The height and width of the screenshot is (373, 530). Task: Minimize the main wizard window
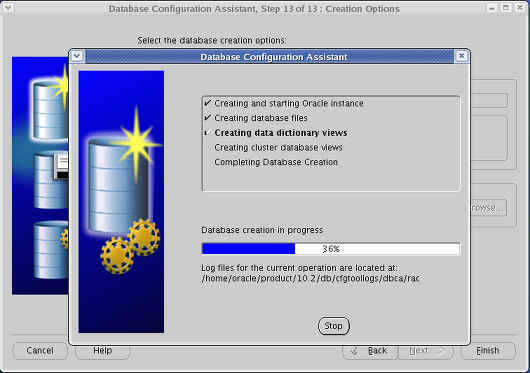tap(492, 7)
